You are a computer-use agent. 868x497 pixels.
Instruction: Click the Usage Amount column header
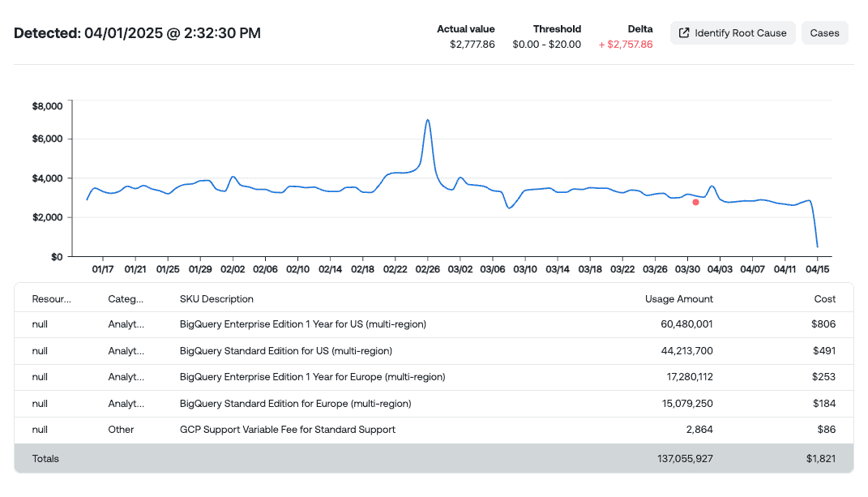point(679,298)
